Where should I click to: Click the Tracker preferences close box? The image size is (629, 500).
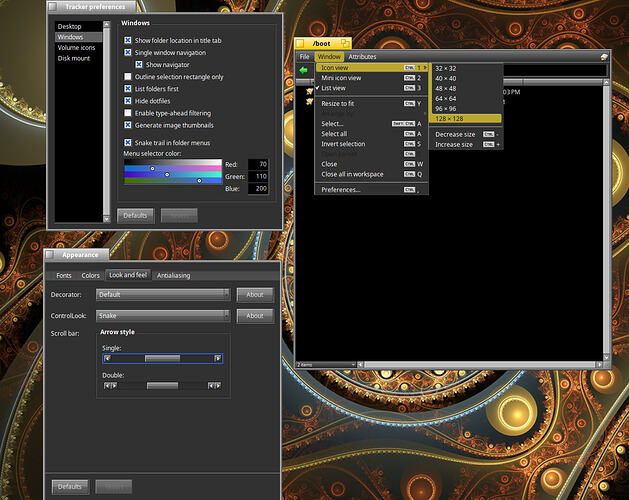[x=52, y=7]
